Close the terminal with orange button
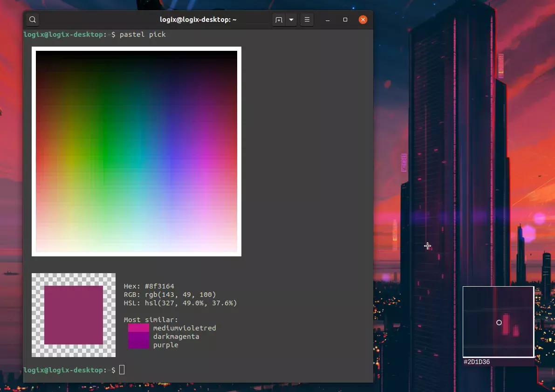 tap(363, 20)
